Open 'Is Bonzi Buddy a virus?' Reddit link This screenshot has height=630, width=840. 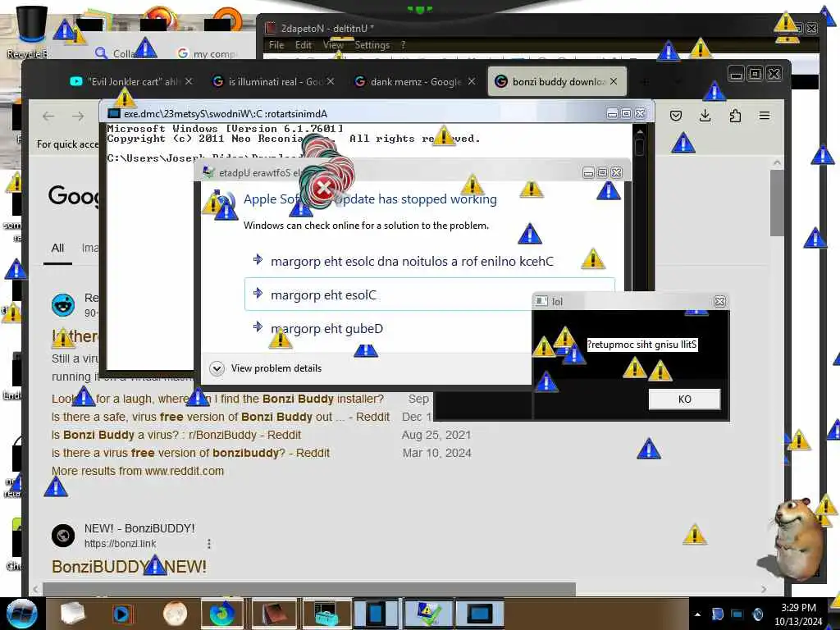tap(176, 435)
